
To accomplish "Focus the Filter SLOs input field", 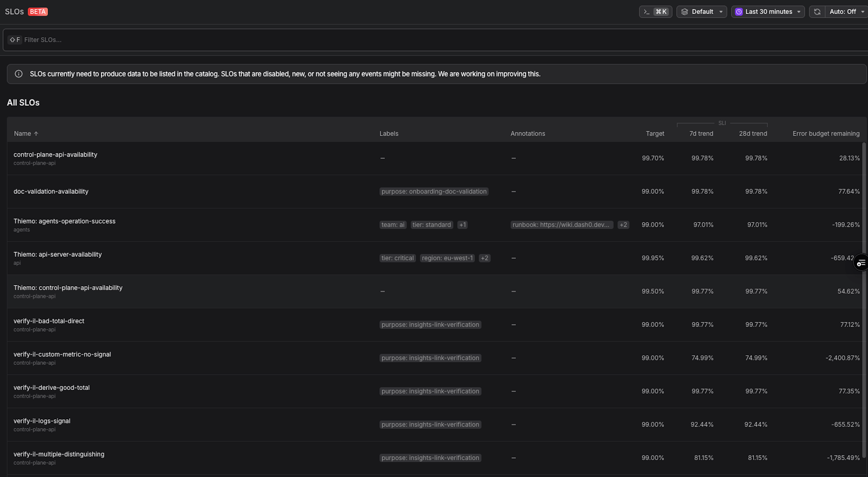I will (x=435, y=40).
